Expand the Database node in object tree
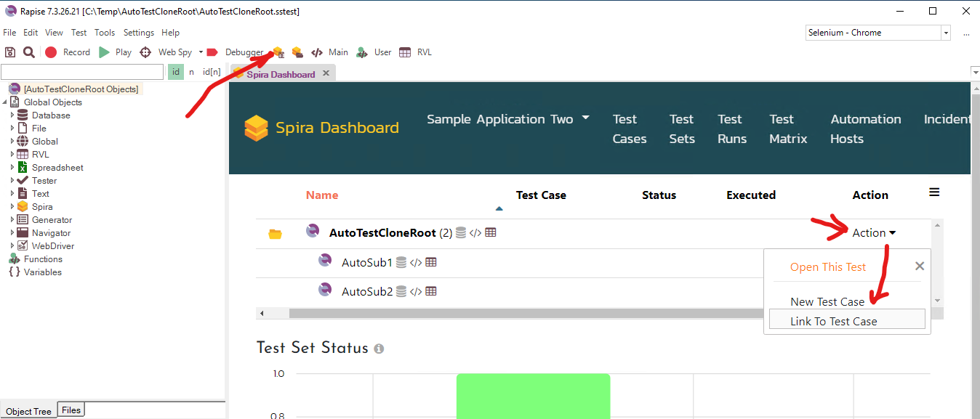 (x=12, y=115)
